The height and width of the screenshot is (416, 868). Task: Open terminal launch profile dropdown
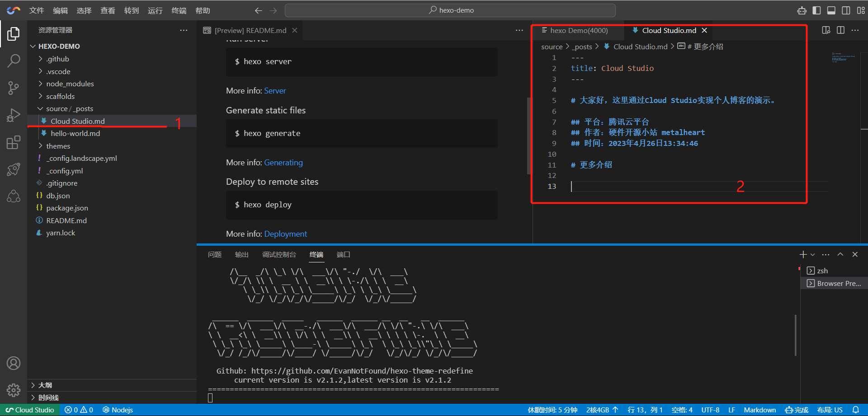coord(812,254)
